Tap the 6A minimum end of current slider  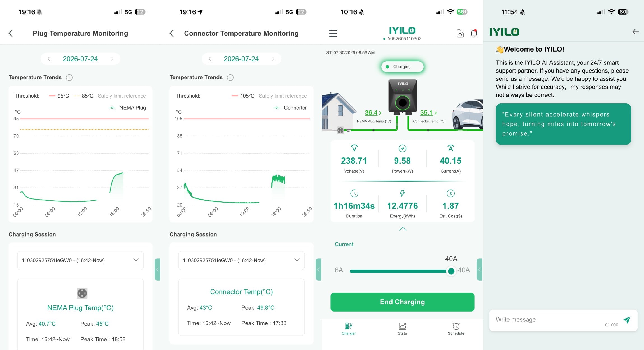[x=339, y=270]
